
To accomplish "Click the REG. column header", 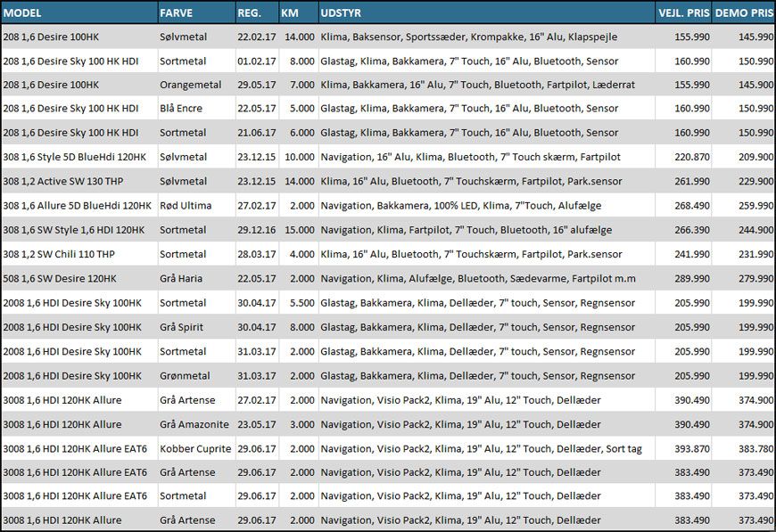I will [x=249, y=13].
